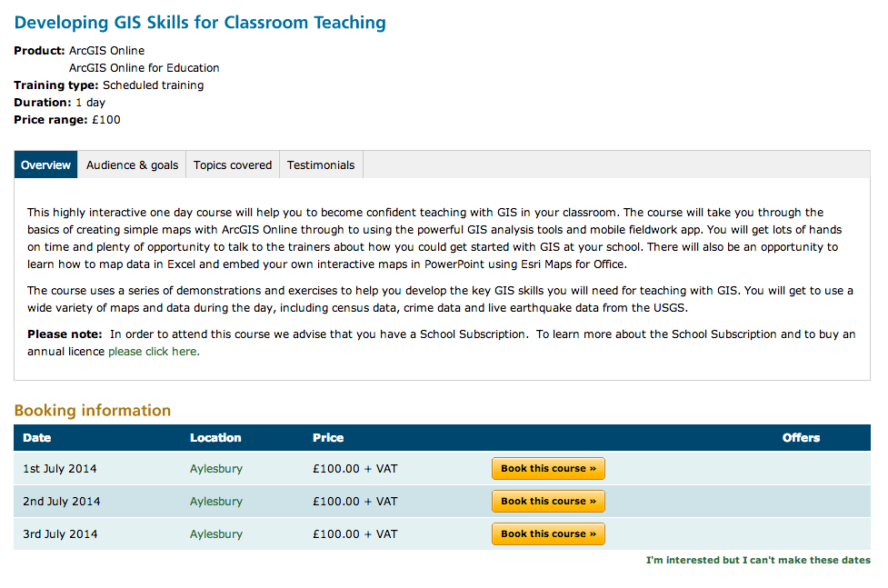Image resolution: width=888 pixels, height=588 pixels.
Task: Select '2nd July 2014' date cell
Action: pyautogui.click(x=61, y=502)
